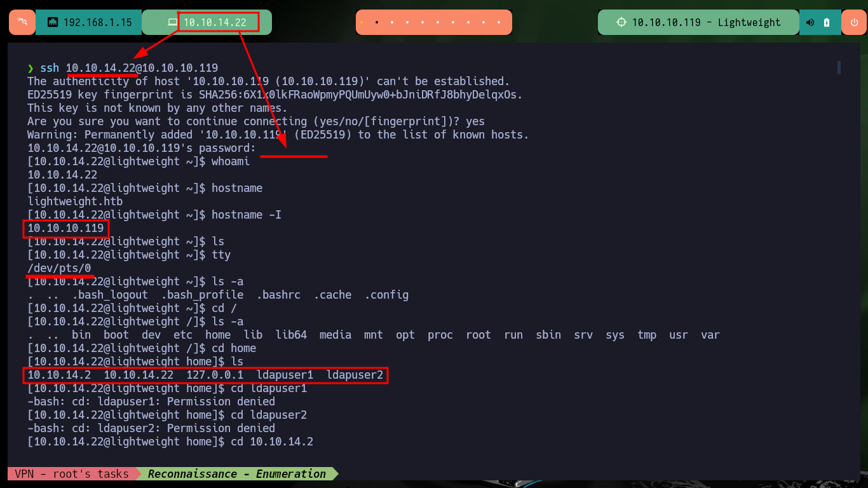The height and width of the screenshot is (488, 868).
Task: Click the ldapuser2 Permission denied message
Action: tap(151, 428)
